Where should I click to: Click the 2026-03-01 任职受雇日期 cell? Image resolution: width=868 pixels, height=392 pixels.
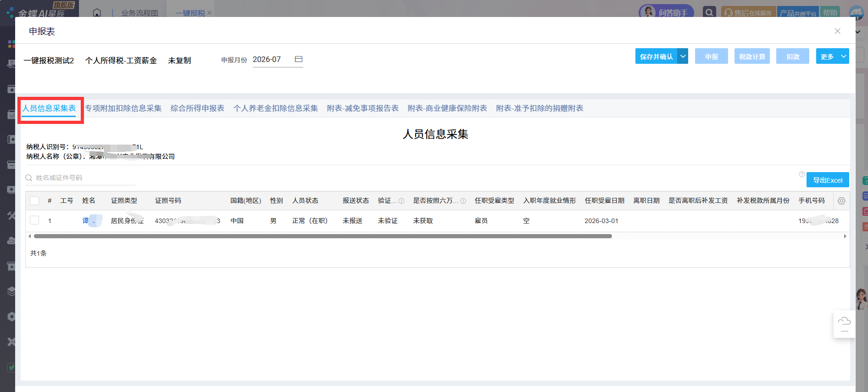point(601,221)
